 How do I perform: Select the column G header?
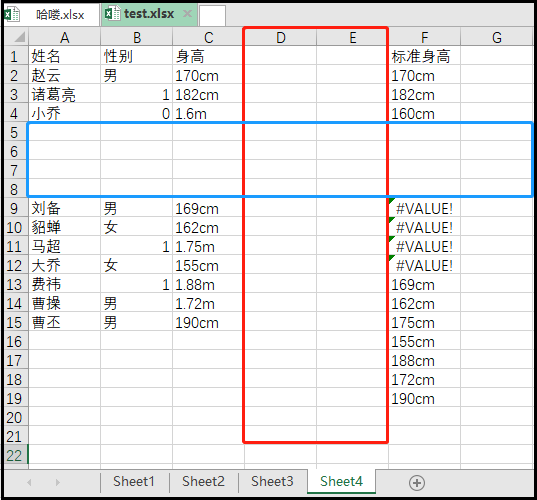point(497,37)
